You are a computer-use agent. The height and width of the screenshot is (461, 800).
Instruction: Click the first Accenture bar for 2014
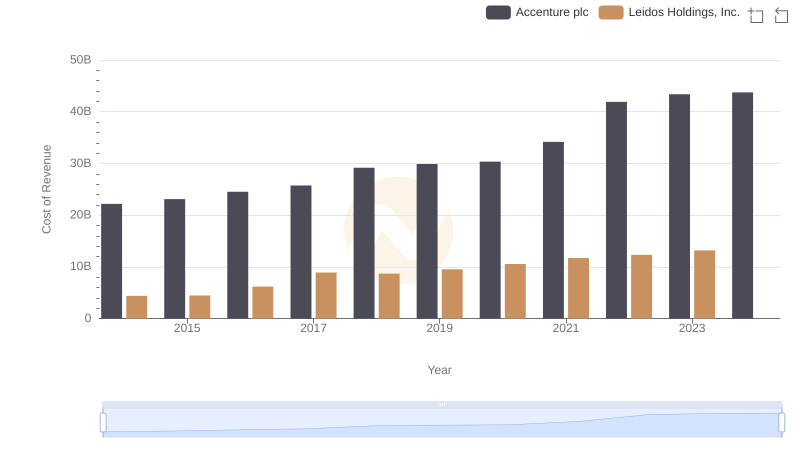[x=112, y=261]
